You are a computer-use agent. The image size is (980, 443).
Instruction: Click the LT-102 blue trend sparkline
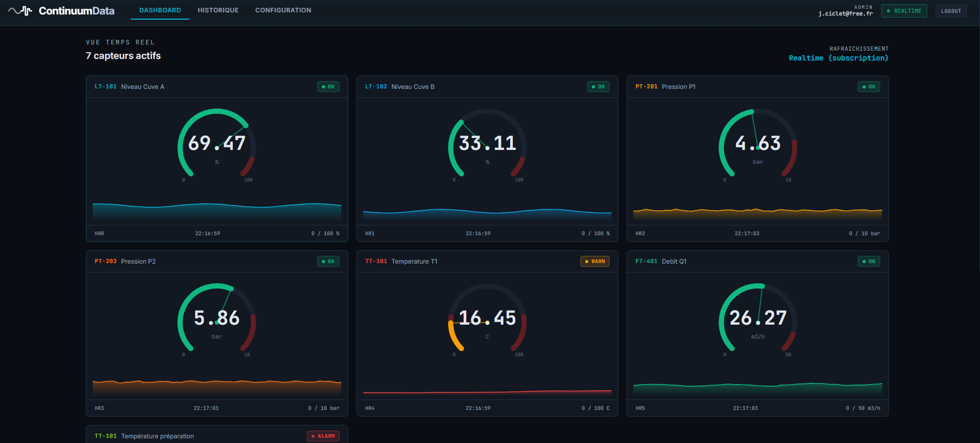(x=487, y=215)
